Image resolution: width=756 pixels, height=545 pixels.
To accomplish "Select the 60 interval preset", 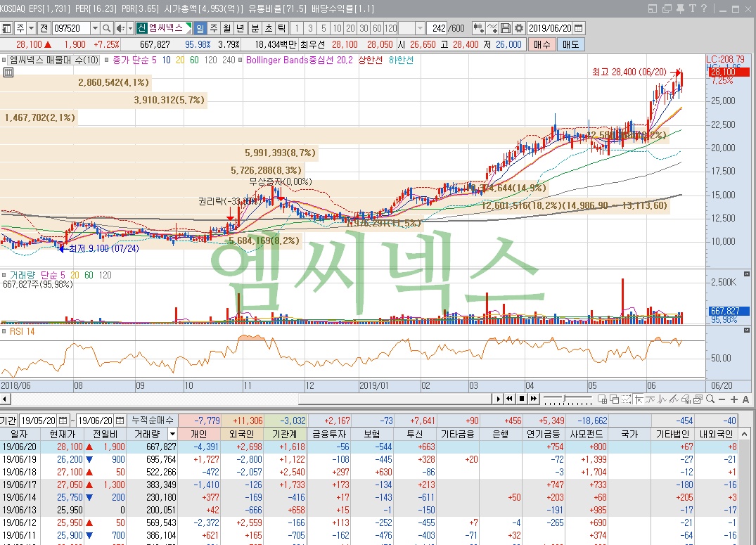I will [x=378, y=28].
